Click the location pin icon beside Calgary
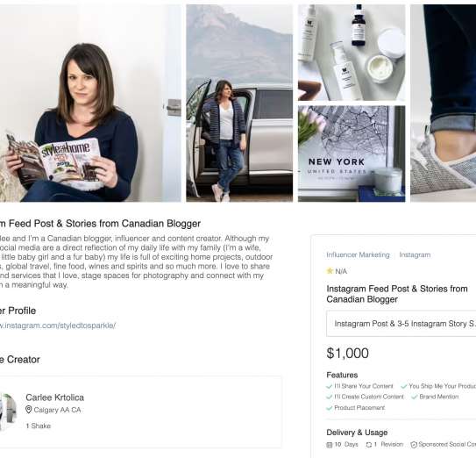Viewport: 476px width, 458px height. (x=29, y=410)
